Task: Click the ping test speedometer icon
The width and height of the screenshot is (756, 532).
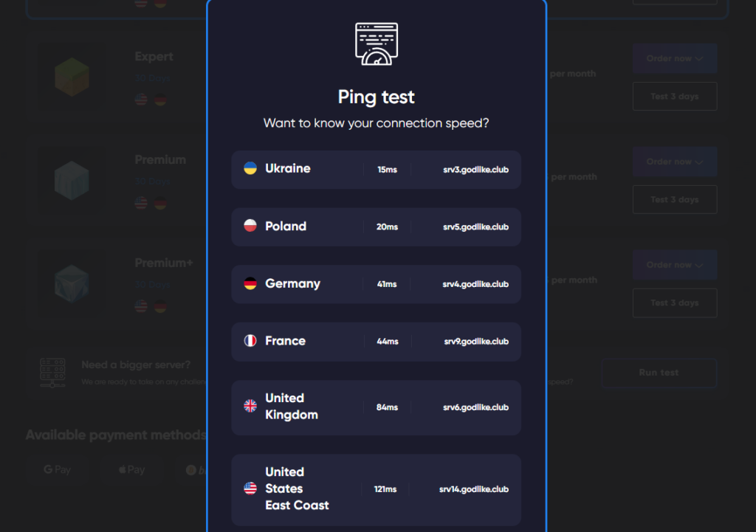Action: [377, 44]
